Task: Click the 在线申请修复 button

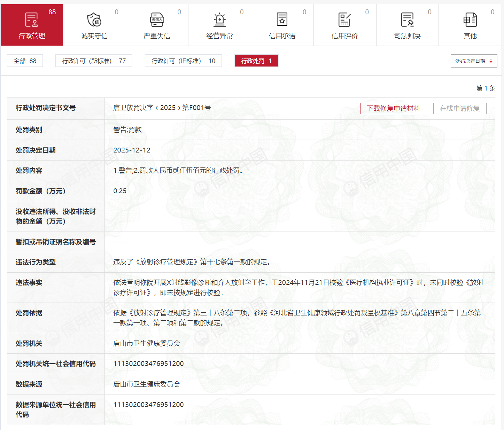Action: point(459,108)
